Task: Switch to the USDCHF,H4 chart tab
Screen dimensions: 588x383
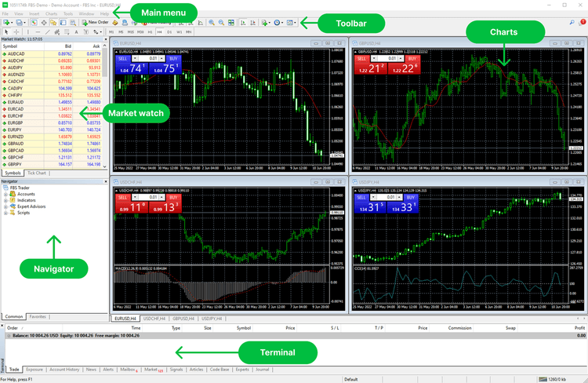Action: (154, 319)
